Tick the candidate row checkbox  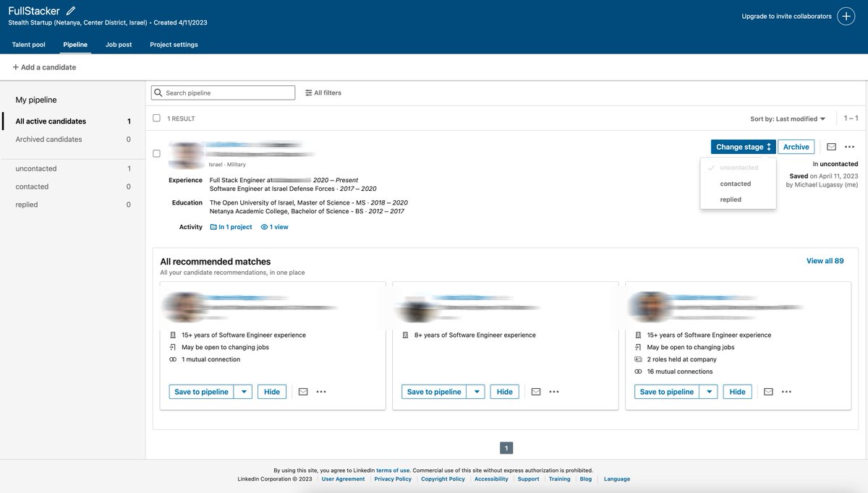click(157, 153)
